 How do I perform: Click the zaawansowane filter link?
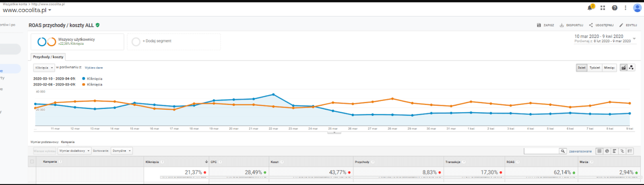coord(580,152)
